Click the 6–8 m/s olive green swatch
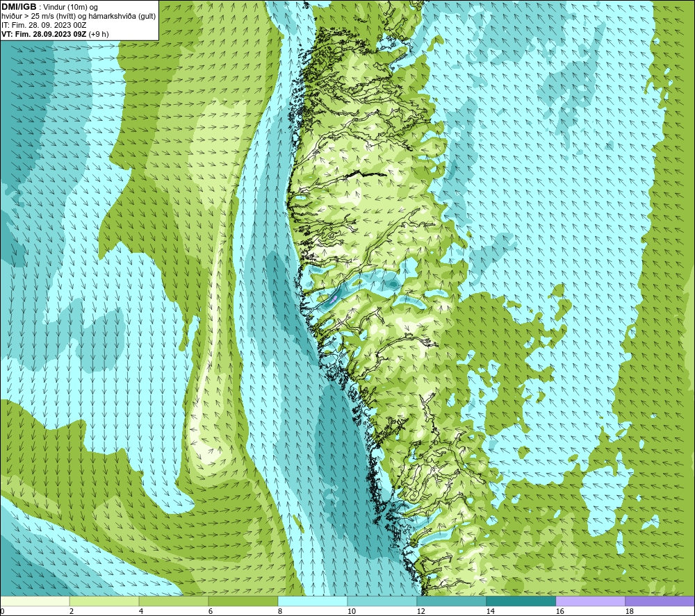This screenshot has width=695, height=616. [x=243, y=601]
